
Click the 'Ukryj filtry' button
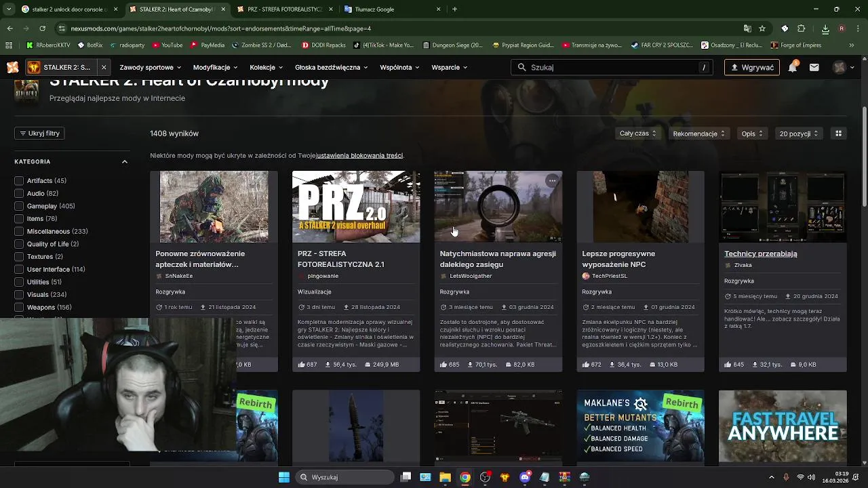click(x=40, y=134)
